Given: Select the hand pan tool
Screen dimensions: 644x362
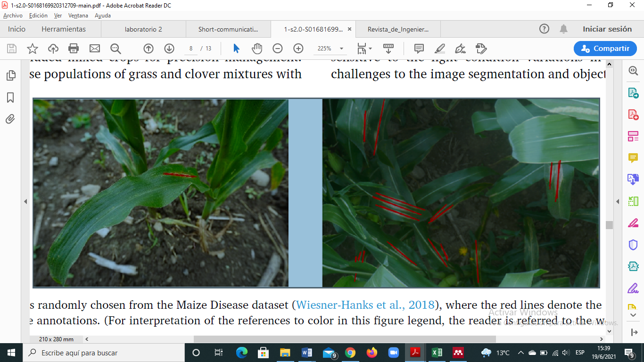Looking at the screenshot, I should click(256, 49).
